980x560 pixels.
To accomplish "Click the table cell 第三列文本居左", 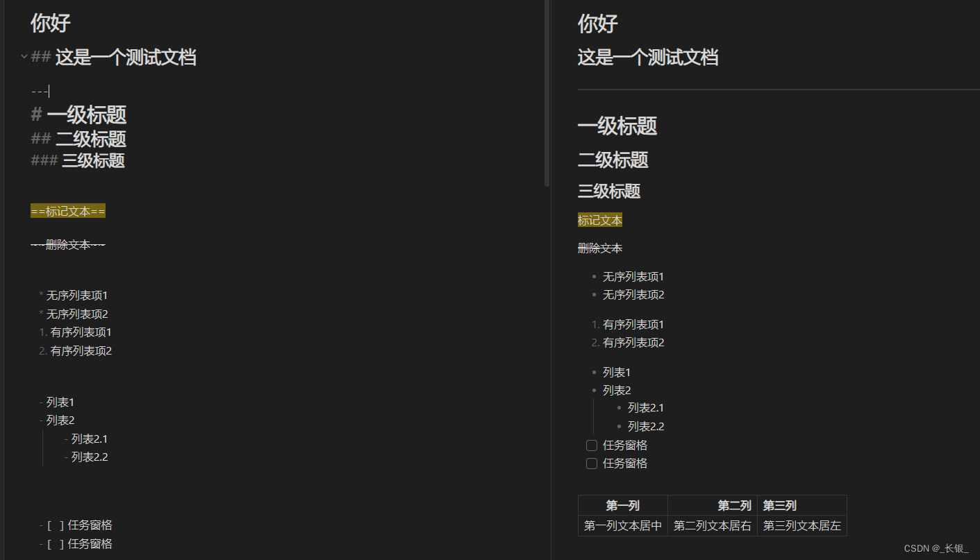I will pos(802,526).
